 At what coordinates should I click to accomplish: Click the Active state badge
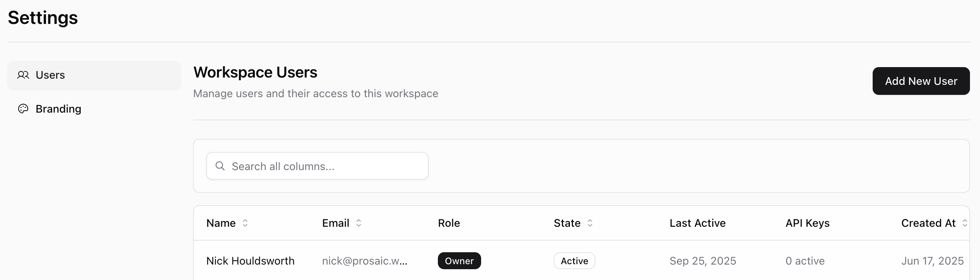(574, 261)
